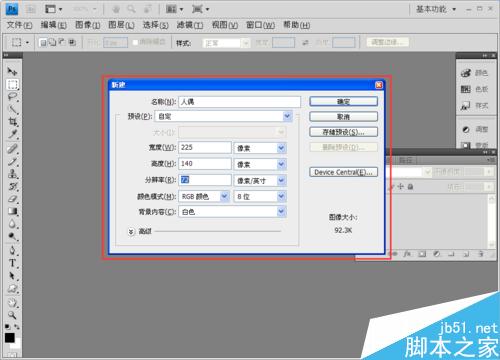Screen dimensions: 500x360
Task: Click the 宽度 width input field
Action: (205, 147)
